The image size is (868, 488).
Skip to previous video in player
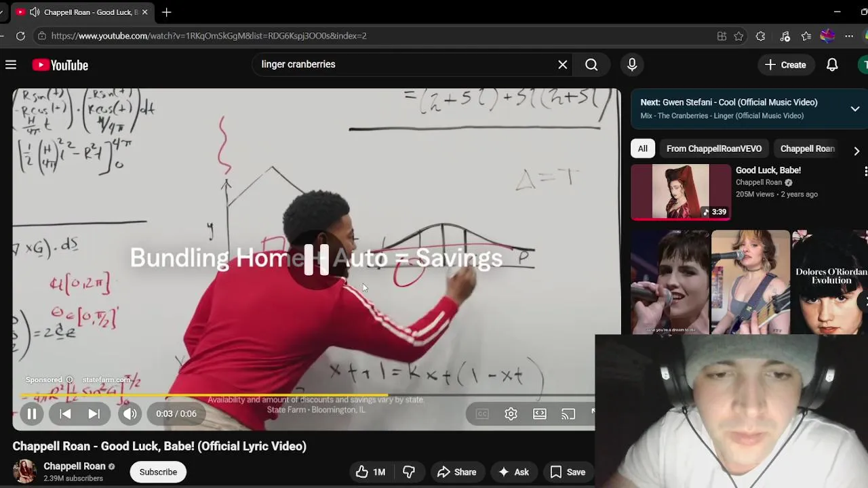(66, 413)
